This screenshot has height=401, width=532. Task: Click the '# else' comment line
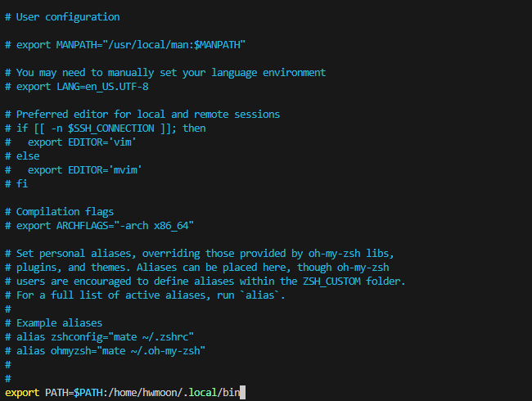[x=22, y=156]
